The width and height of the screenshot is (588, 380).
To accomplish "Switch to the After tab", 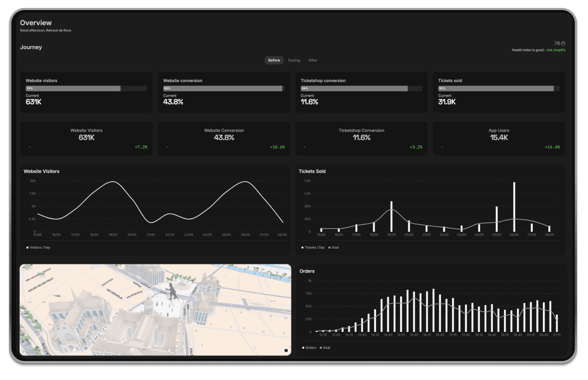I will pyautogui.click(x=313, y=60).
